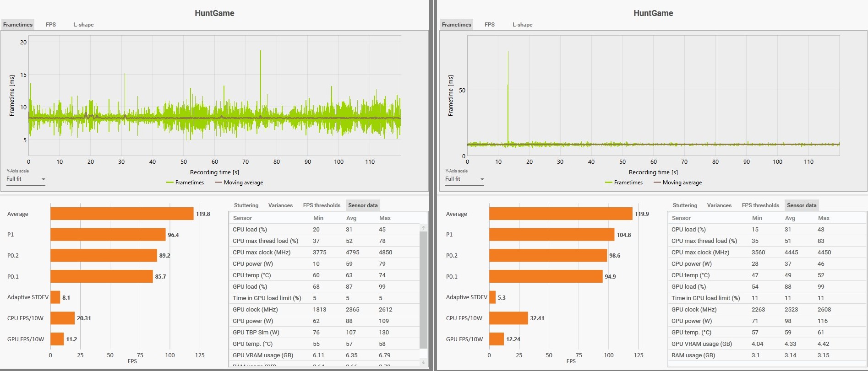Click scroll-down arrow of left sensor table
This screenshot has height=371, width=868.
click(424, 362)
